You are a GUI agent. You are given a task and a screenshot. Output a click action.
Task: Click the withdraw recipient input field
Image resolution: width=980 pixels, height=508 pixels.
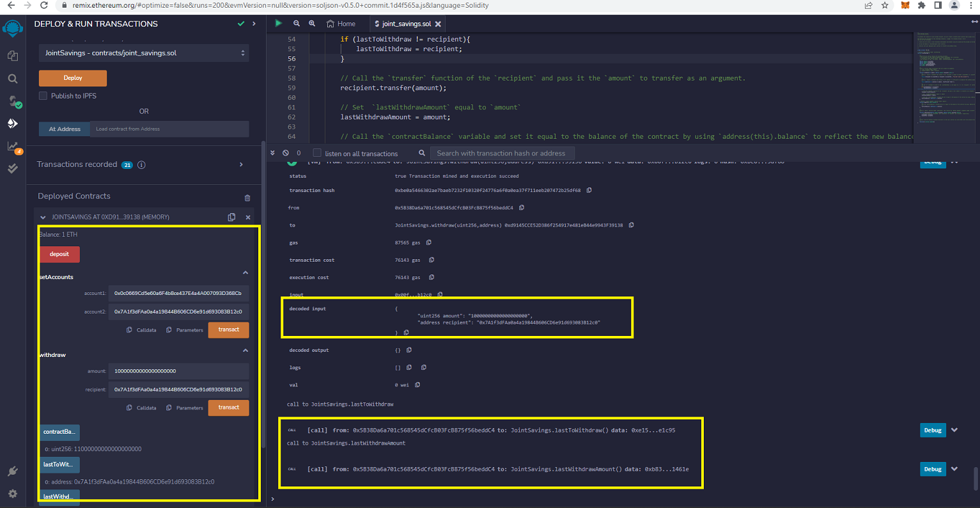(178, 389)
